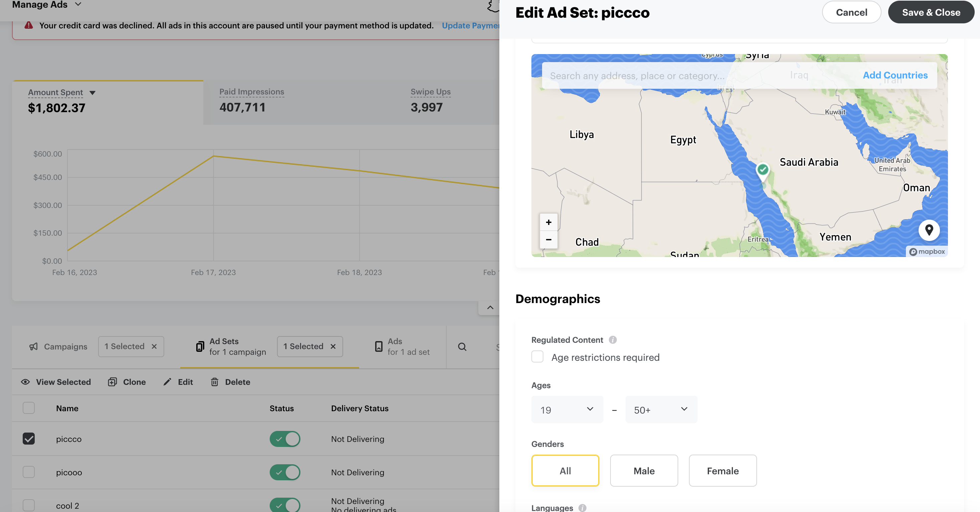Click the map zoom out minus button
Screen dimensions: 980x512
pos(548,240)
